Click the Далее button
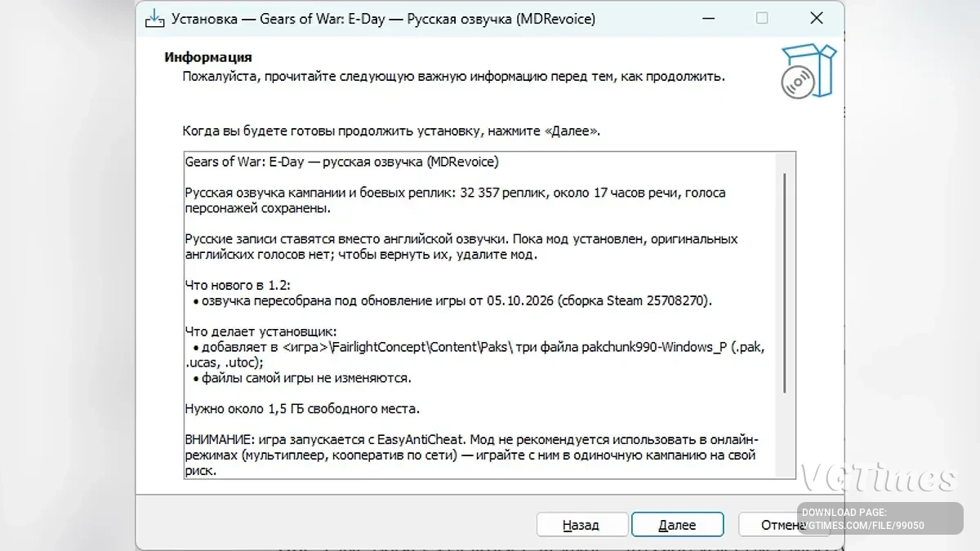Image resolution: width=980 pixels, height=551 pixels. coord(677,525)
